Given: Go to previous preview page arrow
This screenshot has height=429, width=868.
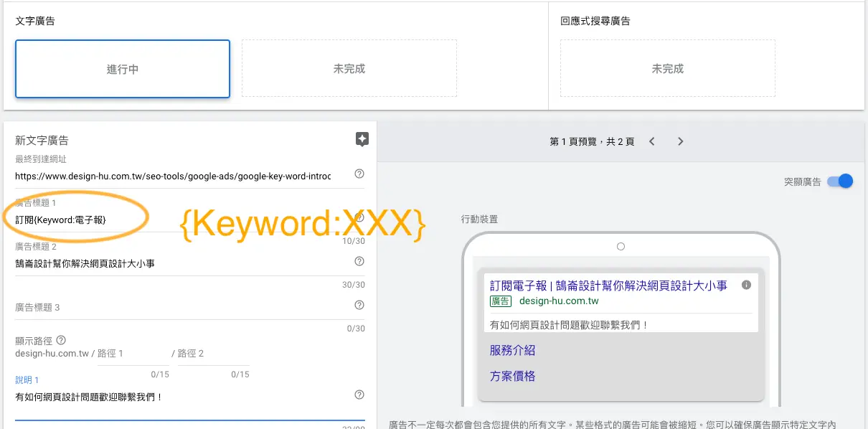Looking at the screenshot, I should pyautogui.click(x=651, y=141).
